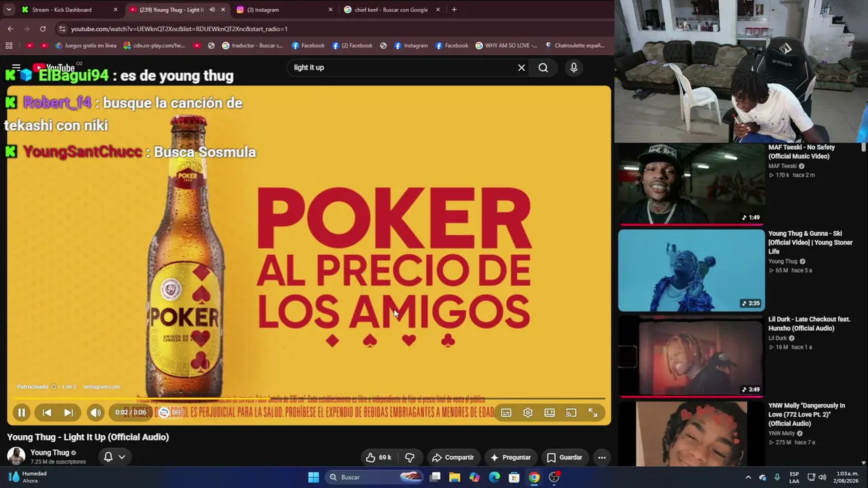Skip to the next video in playlist

tap(68, 412)
